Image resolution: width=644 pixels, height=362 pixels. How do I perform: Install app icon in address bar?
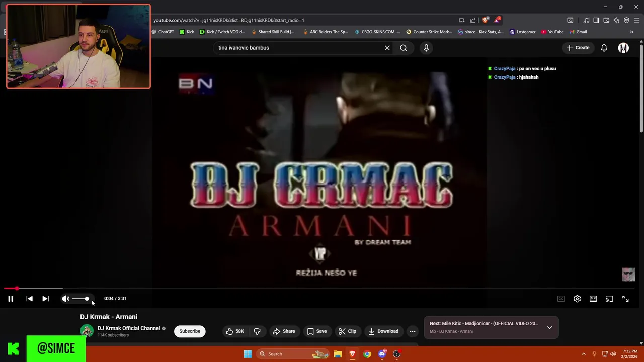point(461,20)
